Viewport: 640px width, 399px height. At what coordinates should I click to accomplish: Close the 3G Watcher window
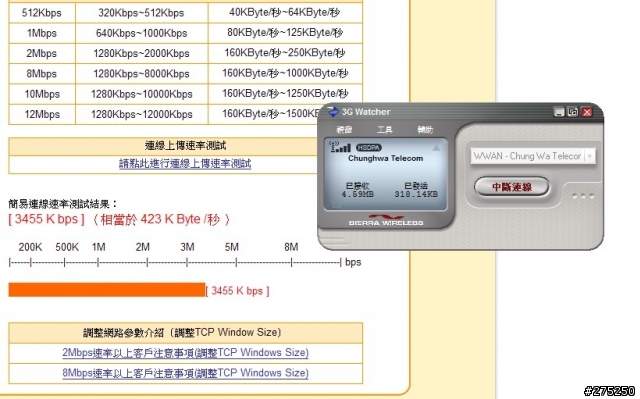tap(587, 112)
